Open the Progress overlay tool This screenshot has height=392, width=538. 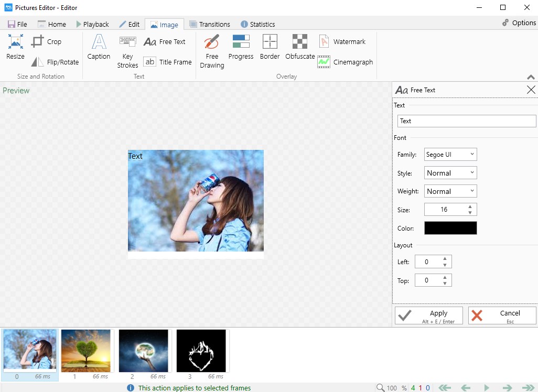tap(241, 47)
